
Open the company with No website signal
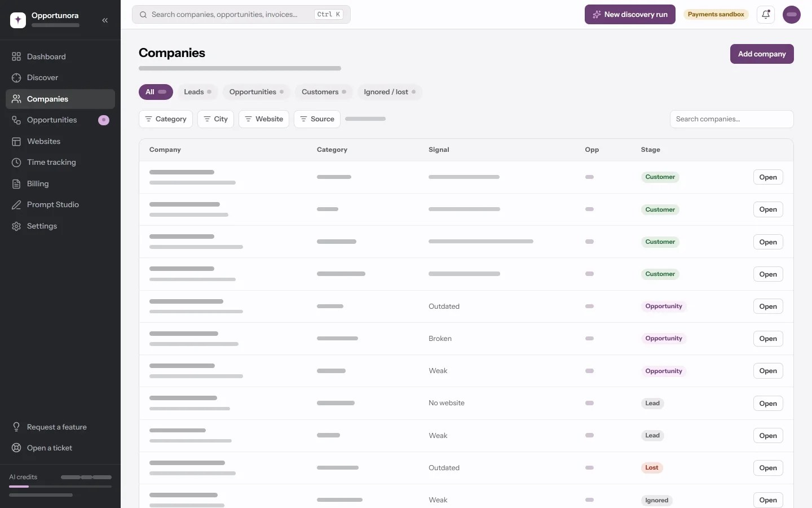click(x=768, y=404)
